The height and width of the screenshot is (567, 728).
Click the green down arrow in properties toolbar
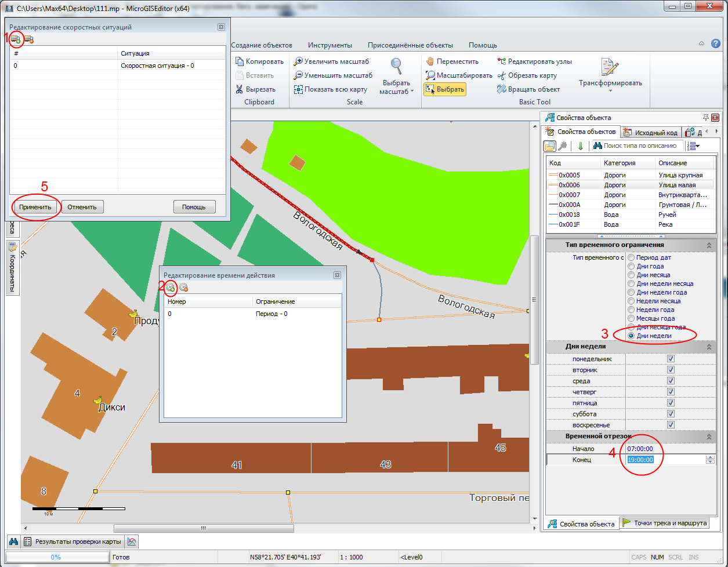pos(580,146)
